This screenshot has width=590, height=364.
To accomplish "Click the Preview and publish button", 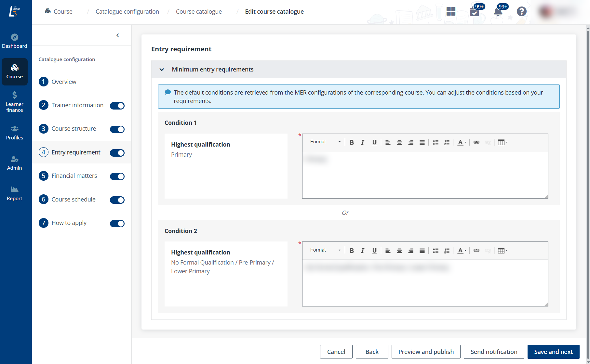I will click(426, 352).
